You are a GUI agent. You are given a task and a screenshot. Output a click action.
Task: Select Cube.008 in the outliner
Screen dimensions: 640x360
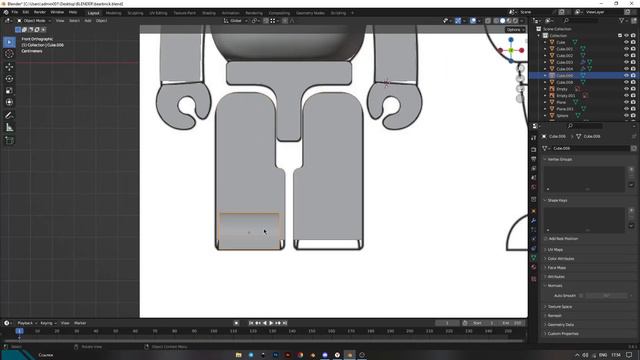coord(564,82)
